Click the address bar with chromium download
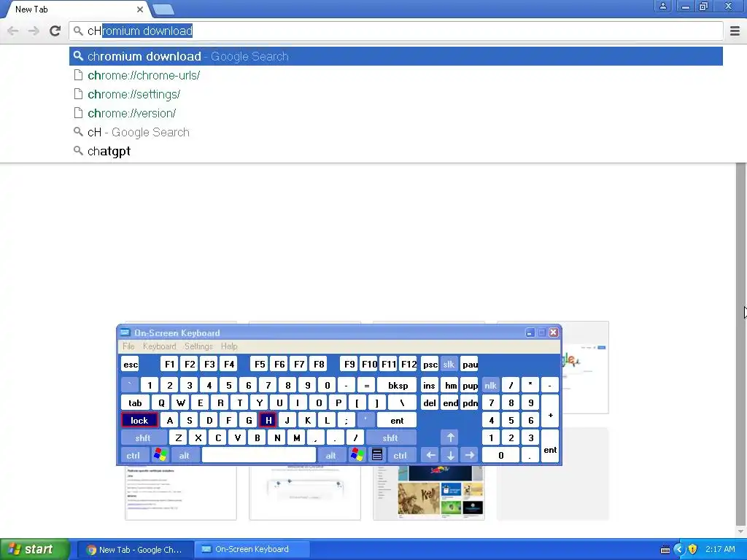The image size is (747, 560). pos(396,31)
